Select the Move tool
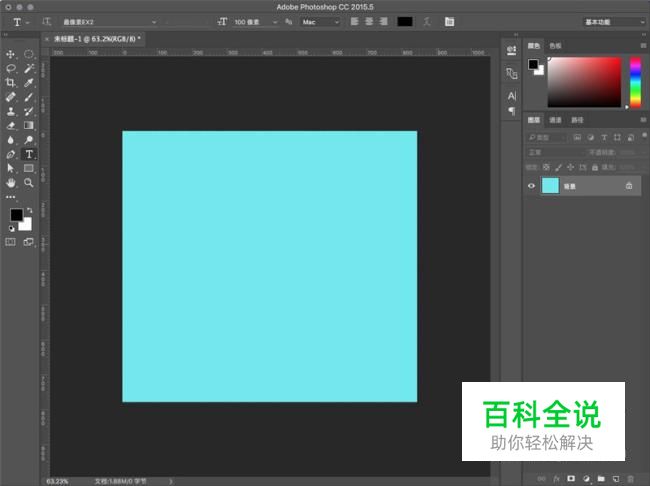Screen dimensions: 650x486 (11, 54)
